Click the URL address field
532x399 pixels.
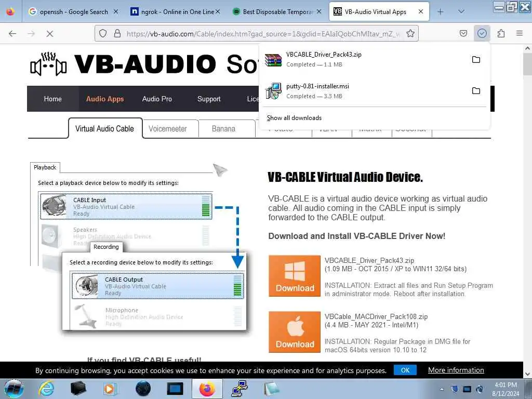263,33
